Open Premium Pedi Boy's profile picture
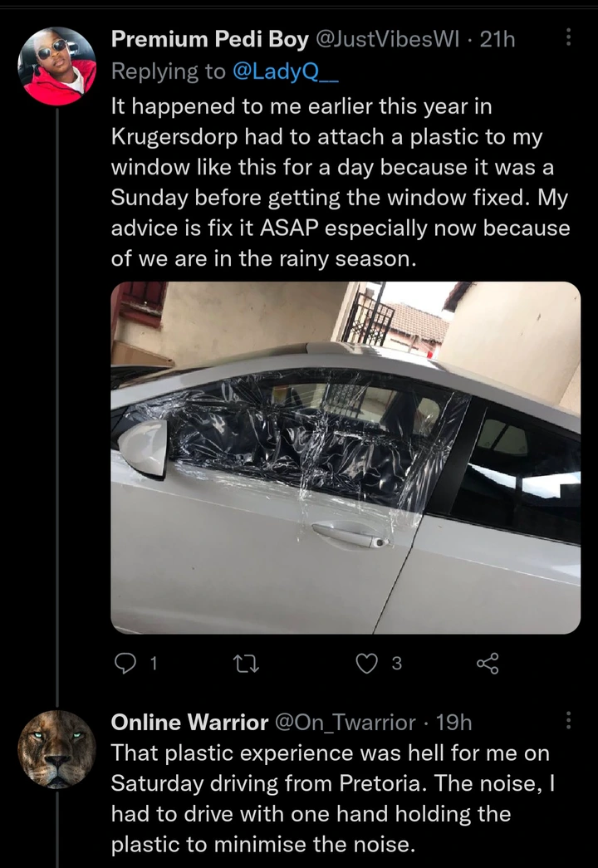 [57, 66]
